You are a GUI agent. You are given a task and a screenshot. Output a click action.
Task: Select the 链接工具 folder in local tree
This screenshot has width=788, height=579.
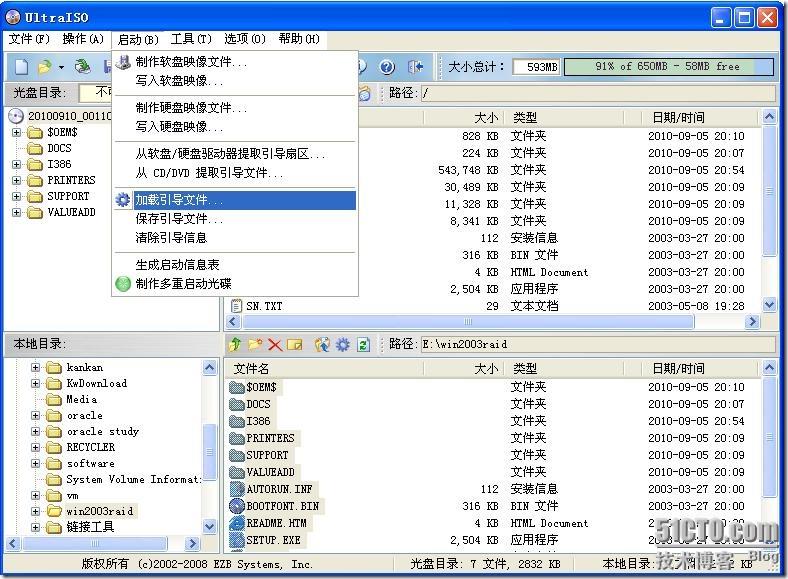pyautogui.click(x=80, y=527)
